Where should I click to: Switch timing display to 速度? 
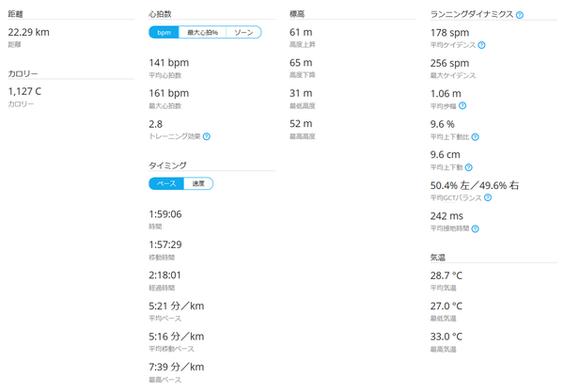point(198,183)
